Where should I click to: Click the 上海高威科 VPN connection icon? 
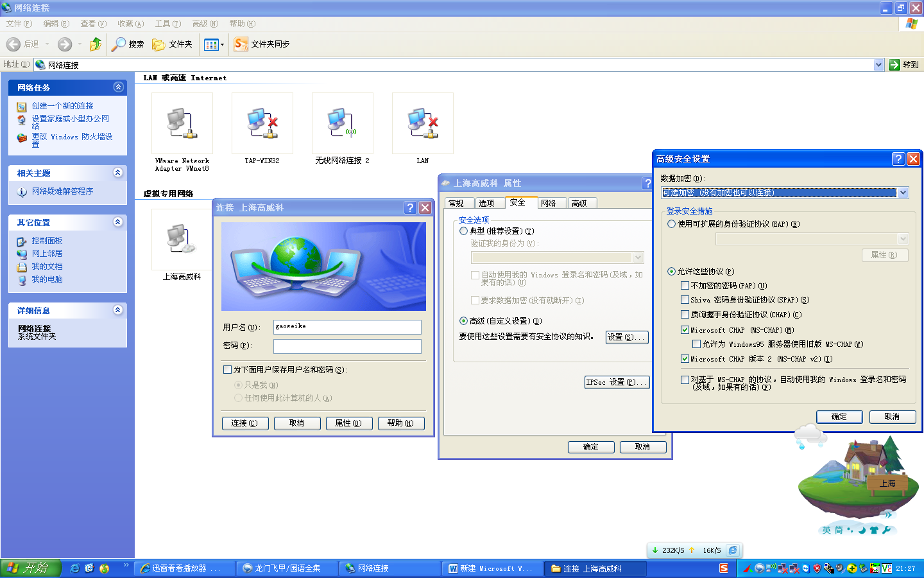click(x=182, y=240)
